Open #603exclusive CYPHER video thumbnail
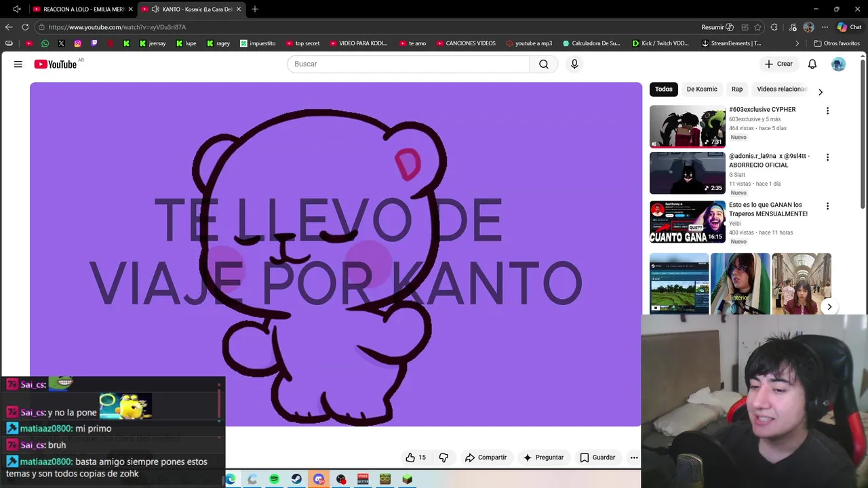Image resolution: width=868 pixels, height=488 pixels. [688, 126]
